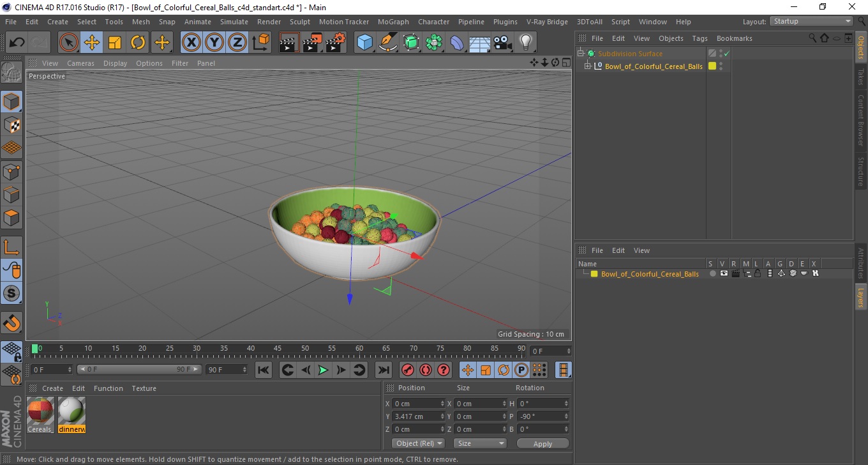The image size is (868, 465).
Task: Open viewport Cameras menu
Action: 80,63
